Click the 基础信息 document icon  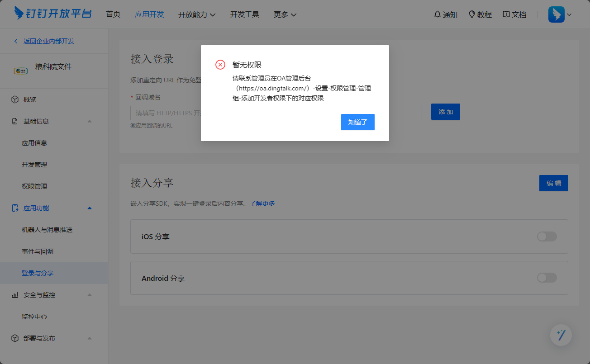click(x=15, y=121)
